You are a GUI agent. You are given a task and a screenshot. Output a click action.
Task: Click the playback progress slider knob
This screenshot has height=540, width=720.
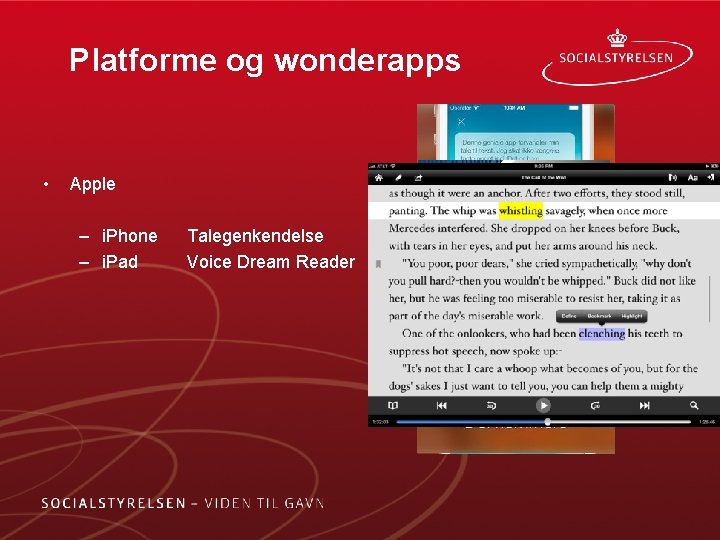[x=547, y=421]
